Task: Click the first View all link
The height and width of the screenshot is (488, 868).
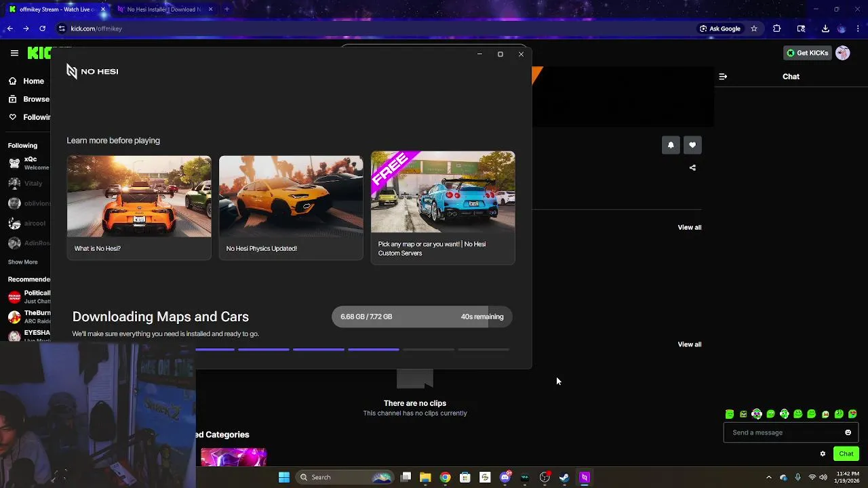Action: point(690,227)
